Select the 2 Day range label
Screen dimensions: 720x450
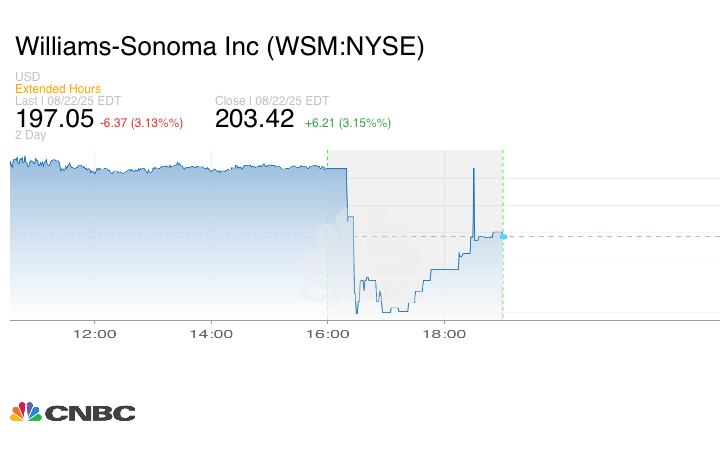click(30, 136)
